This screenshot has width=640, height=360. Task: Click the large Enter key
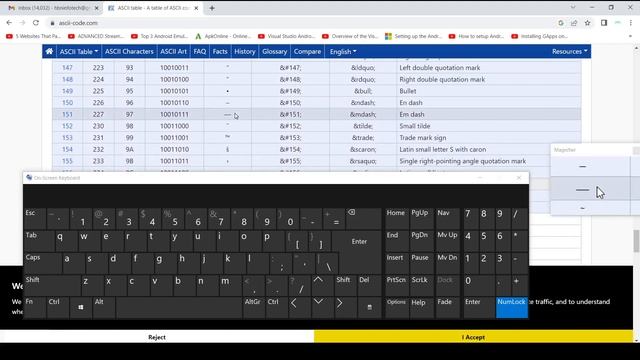click(359, 242)
